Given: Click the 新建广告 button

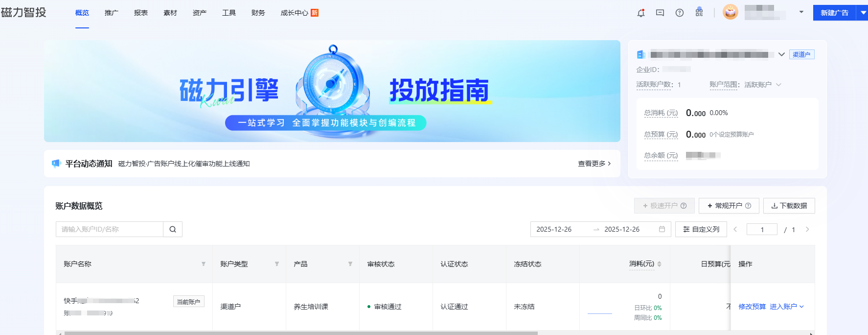Looking at the screenshot, I should 834,13.
